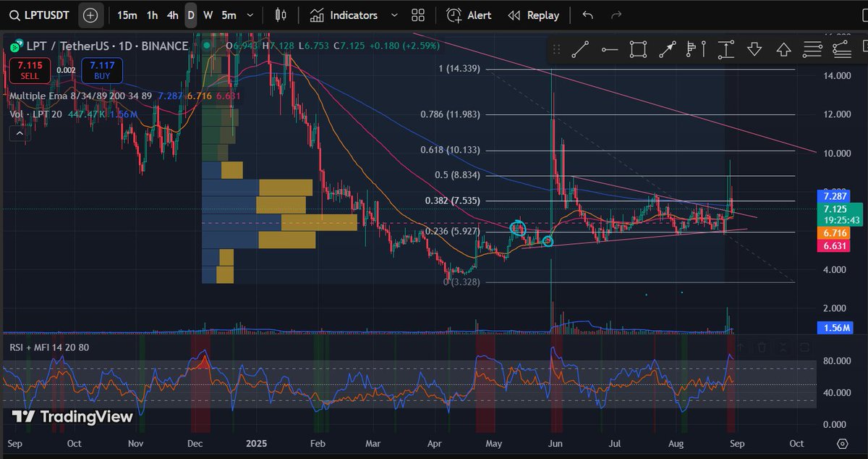The height and width of the screenshot is (459, 868).
Task: Add a symbol to compare with plus icon
Action: pos(90,15)
